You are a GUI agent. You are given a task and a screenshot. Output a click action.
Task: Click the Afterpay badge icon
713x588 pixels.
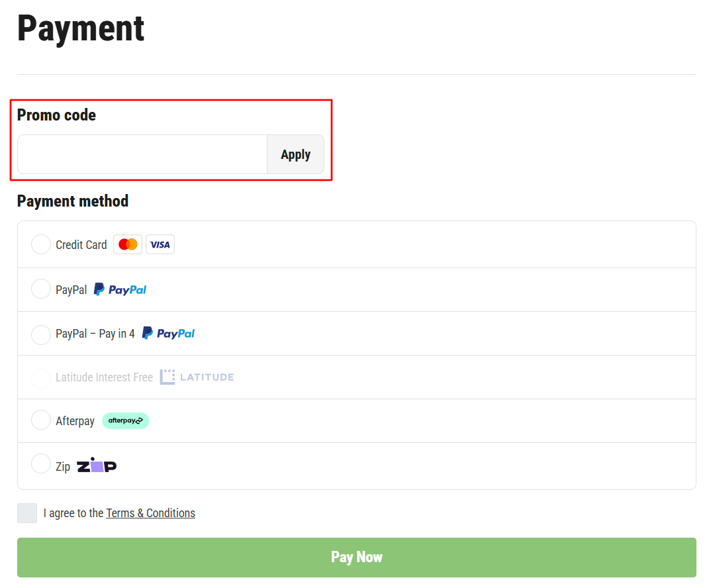point(126,420)
